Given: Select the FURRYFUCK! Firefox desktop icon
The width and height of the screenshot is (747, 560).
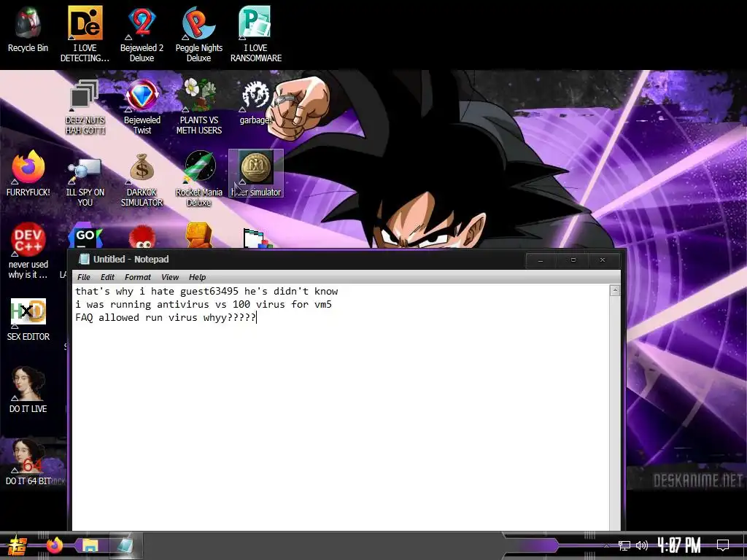Looking at the screenshot, I should pos(28,174).
